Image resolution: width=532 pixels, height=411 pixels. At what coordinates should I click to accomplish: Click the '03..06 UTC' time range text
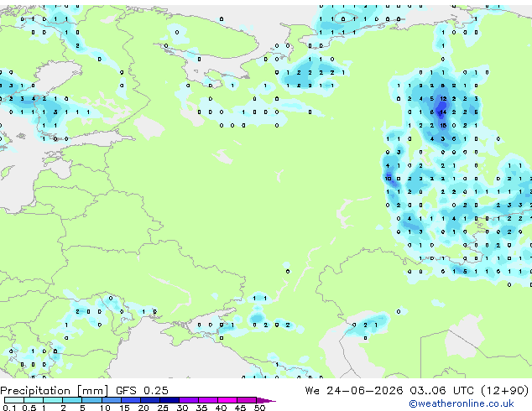pos(441,390)
